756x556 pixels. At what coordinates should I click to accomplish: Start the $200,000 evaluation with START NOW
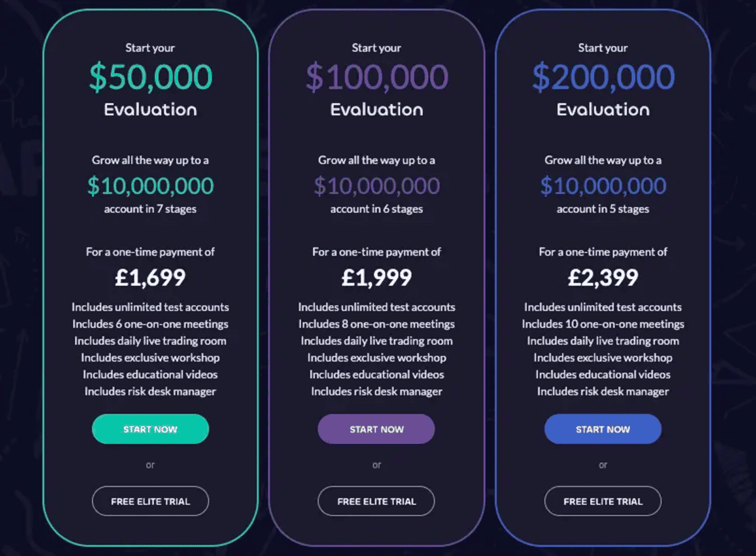pyautogui.click(x=602, y=429)
